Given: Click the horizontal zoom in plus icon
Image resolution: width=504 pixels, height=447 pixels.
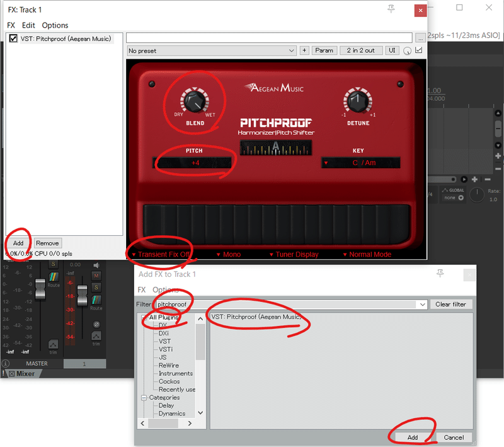Looking at the screenshot, I should pyautogui.click(x=475, y=179).
